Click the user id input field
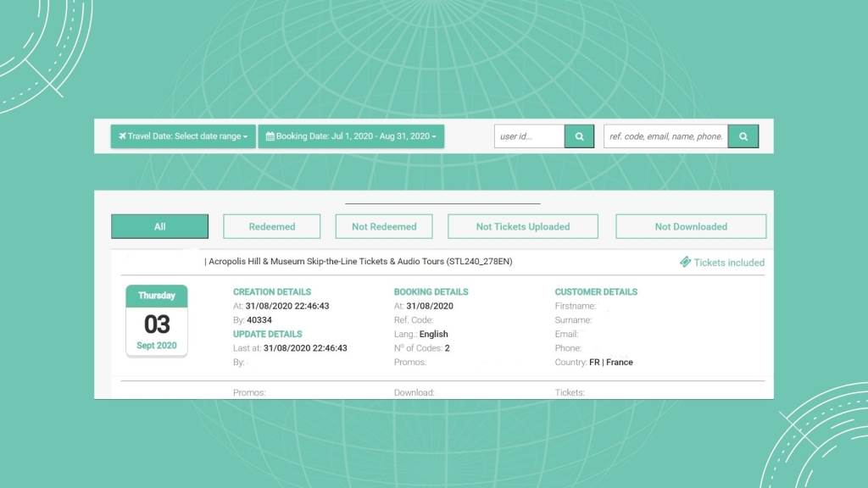868x488 pixels. pyautogui.click(x=529, y=136)
